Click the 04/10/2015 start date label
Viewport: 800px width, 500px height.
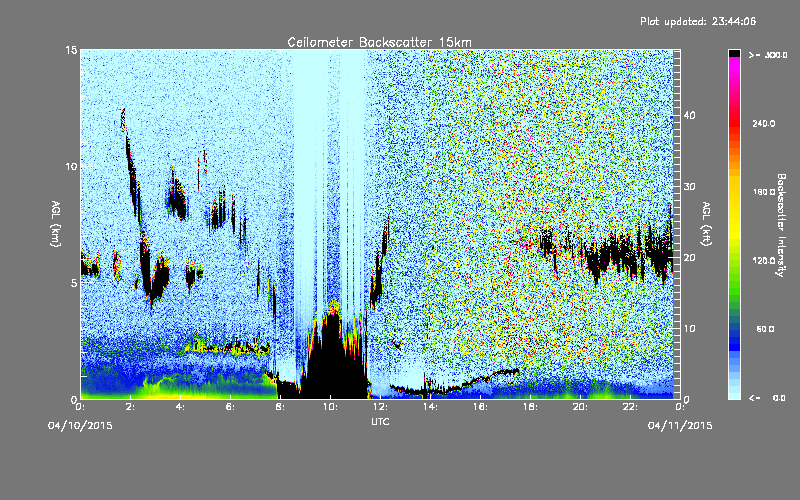[x=80, y=426]
